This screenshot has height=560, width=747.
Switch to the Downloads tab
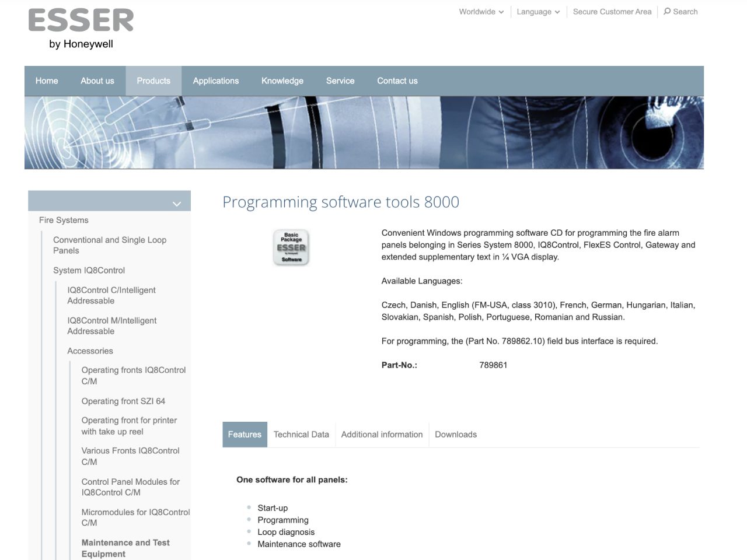click(x=456, y=435)
